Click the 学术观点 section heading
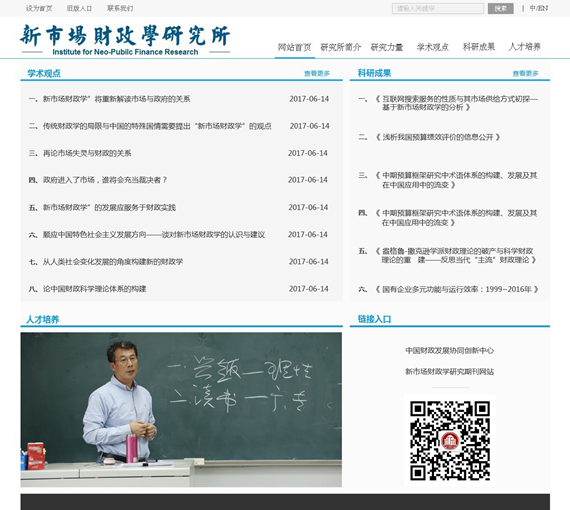 tap(44, 73)
